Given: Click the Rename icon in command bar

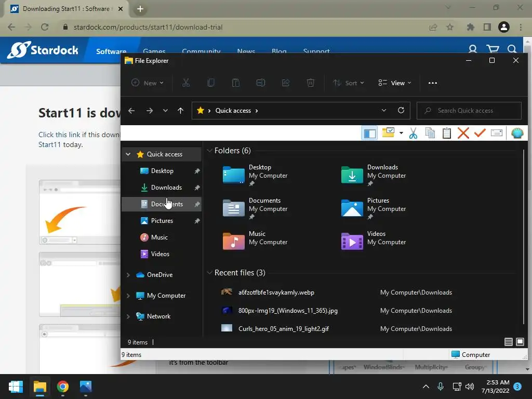Looking at the screenshot, I should pos(261,83).
